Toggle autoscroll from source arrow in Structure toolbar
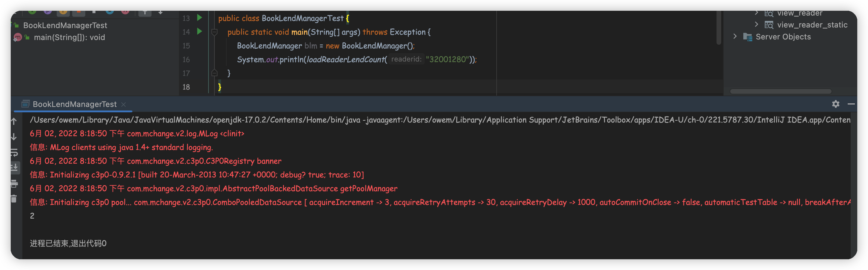This screenshot has height=270, width=868. (160, 13)
